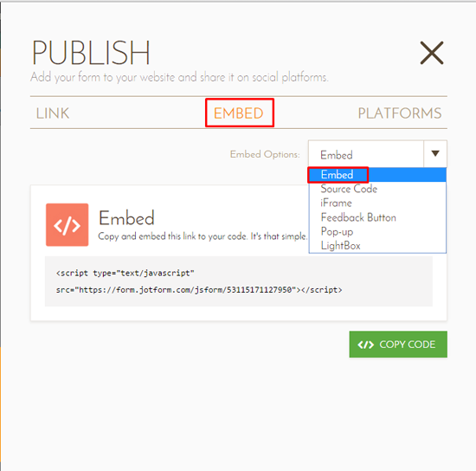Click the Embed Options combo box field
The image size is (476, 471).
[377, 154]
